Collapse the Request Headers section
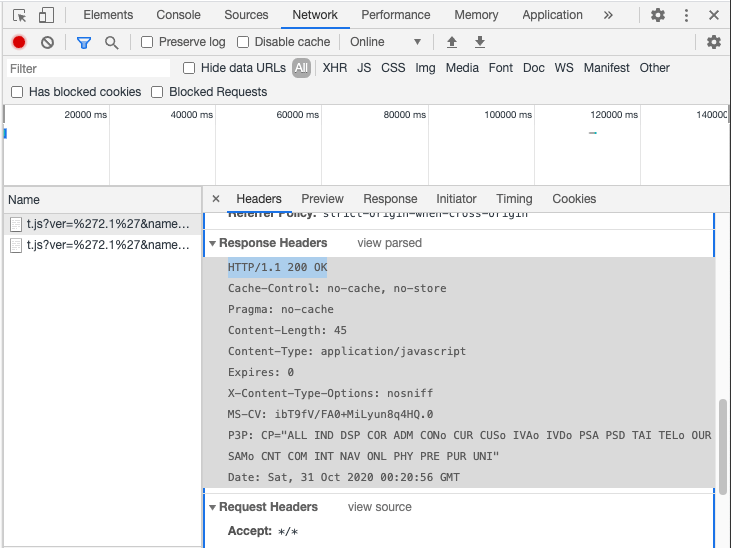731x548 pixels. 213,507
